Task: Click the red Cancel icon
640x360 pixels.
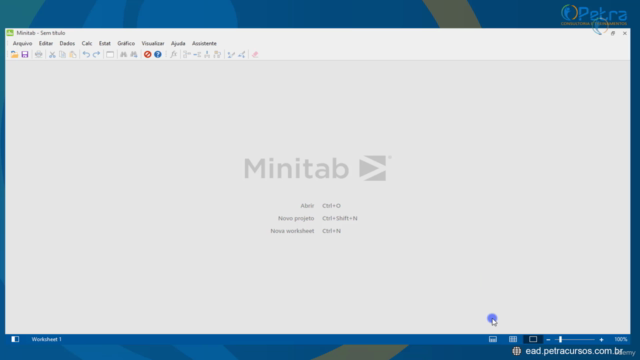Action: point(147,54)
